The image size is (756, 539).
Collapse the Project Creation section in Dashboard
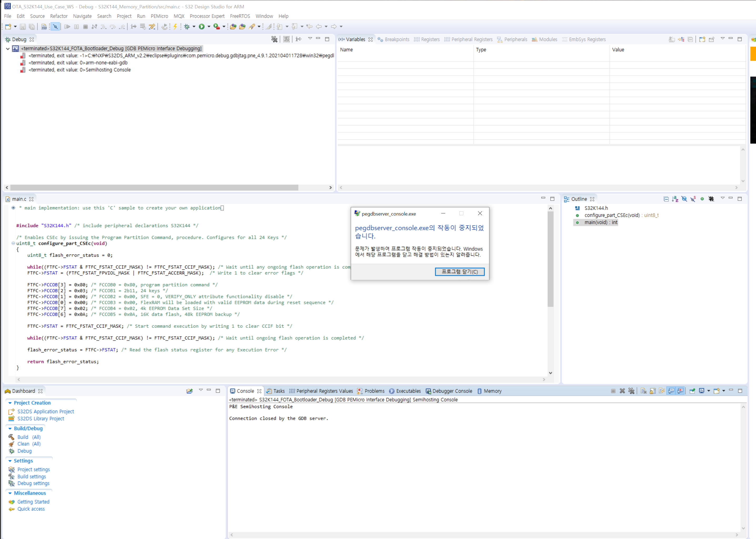click(x=10, y=403)
